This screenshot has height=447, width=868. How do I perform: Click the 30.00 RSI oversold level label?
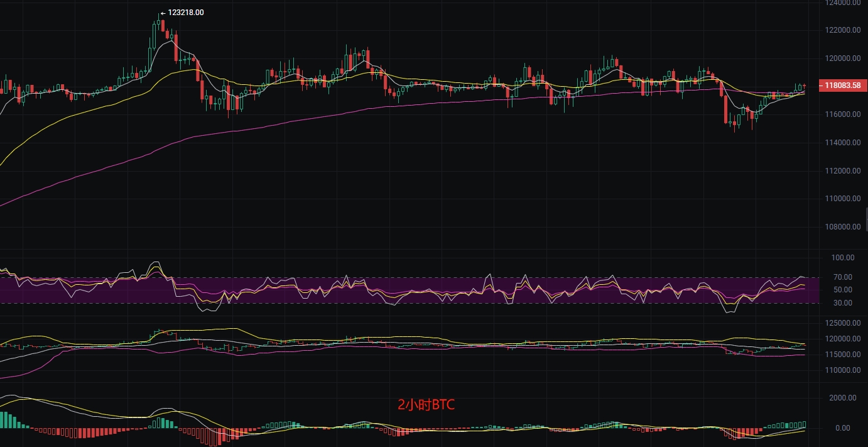(842, 303)
